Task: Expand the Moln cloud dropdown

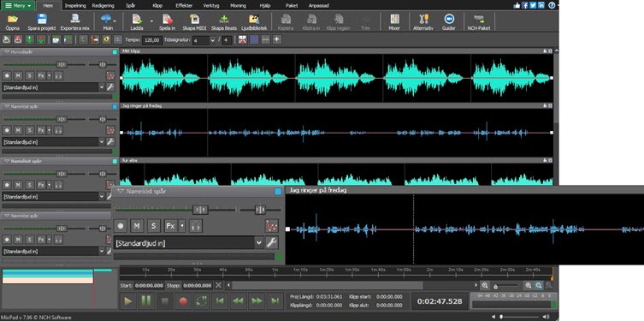Action: coord(115,21)
